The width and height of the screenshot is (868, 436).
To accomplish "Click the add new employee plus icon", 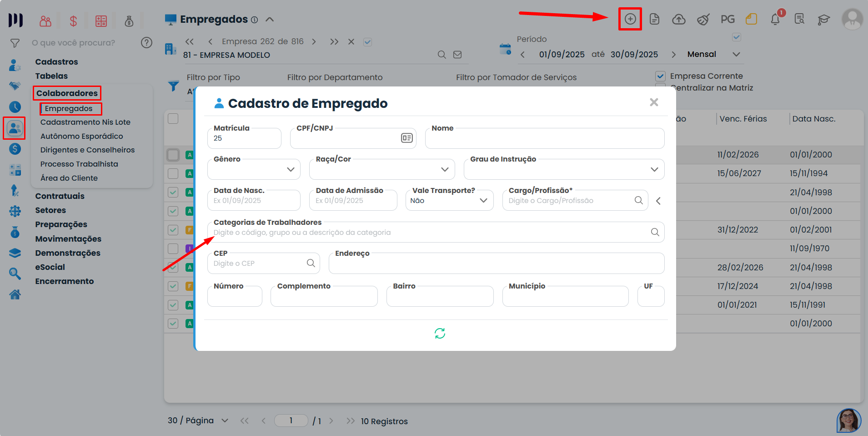I will click(x=630, y=19).
